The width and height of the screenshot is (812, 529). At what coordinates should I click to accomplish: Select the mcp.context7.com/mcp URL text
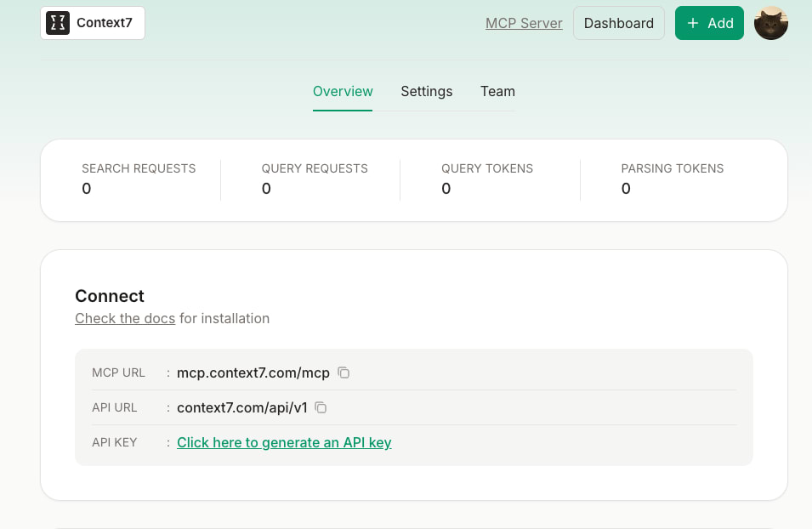[253, 373]
